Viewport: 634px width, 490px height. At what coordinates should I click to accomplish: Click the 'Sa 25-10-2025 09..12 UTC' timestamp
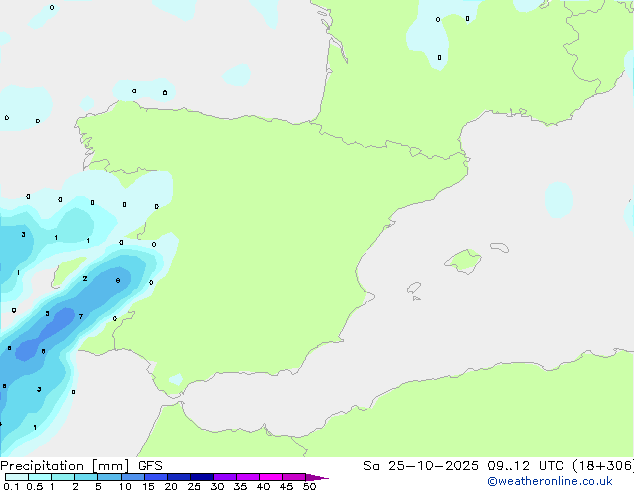click(466, 466)
